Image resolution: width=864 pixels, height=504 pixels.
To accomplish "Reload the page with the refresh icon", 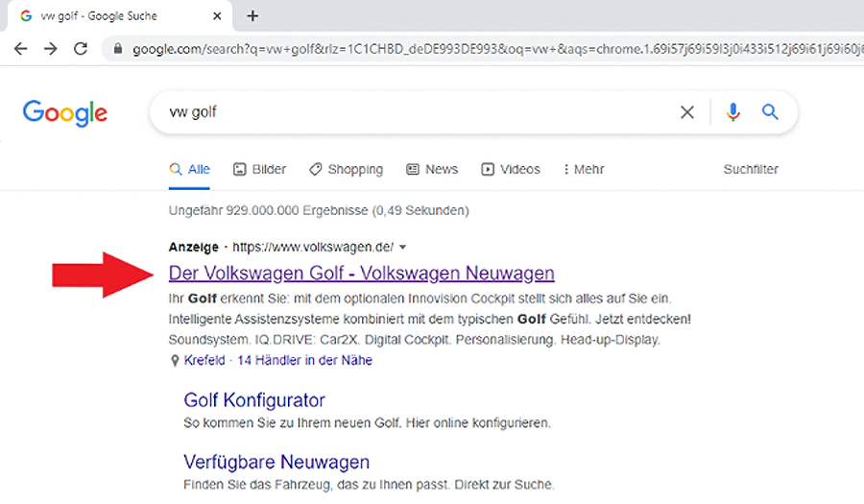I will pos(81,49).
